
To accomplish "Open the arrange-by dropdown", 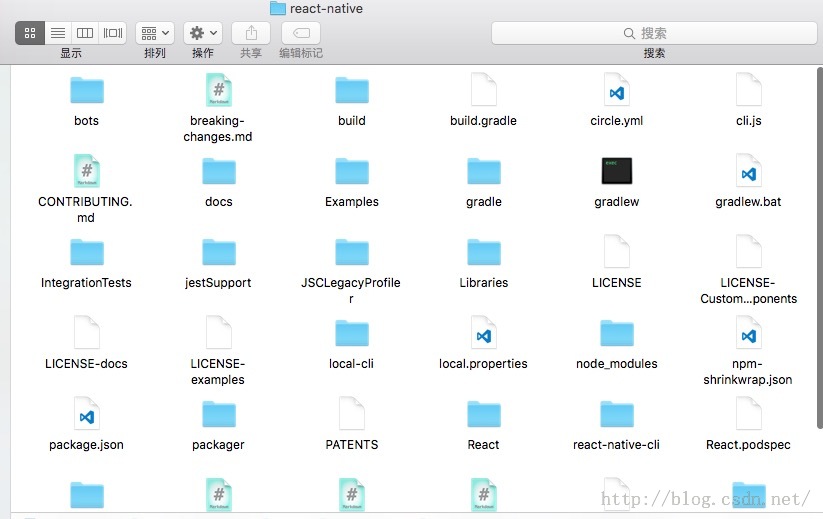I will click(155, 33).
